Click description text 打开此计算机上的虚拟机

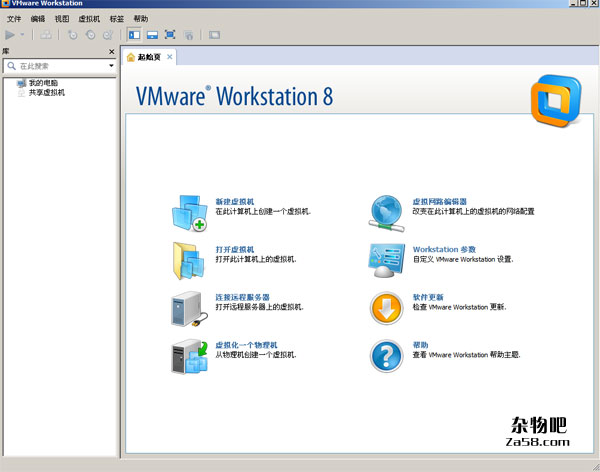pos(256,259)
